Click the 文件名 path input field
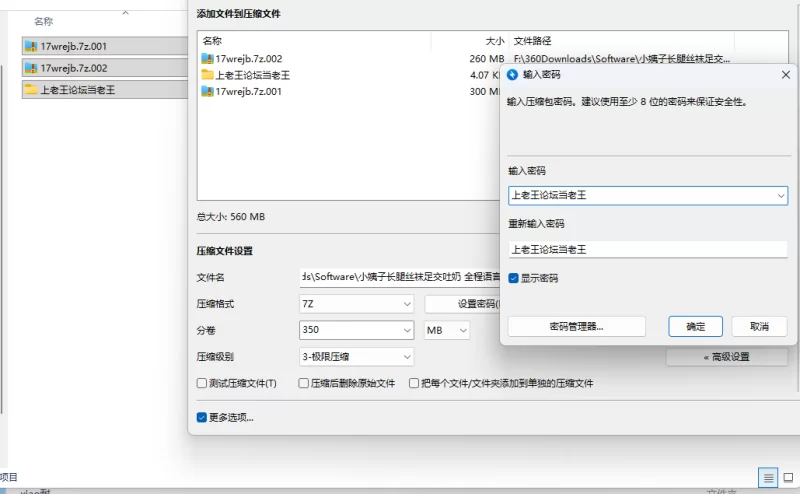Screen dimensions: 800x494 tap(401, 277)
